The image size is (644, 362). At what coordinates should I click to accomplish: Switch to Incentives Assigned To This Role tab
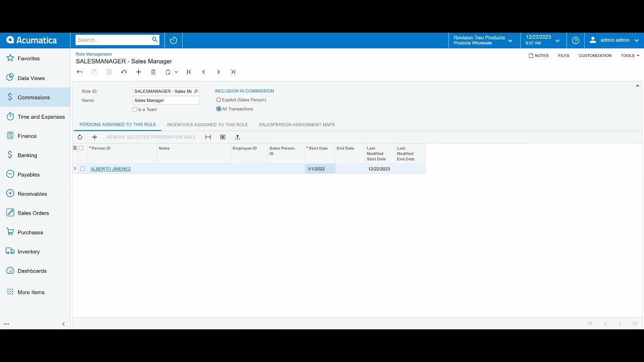click(207, 125)
